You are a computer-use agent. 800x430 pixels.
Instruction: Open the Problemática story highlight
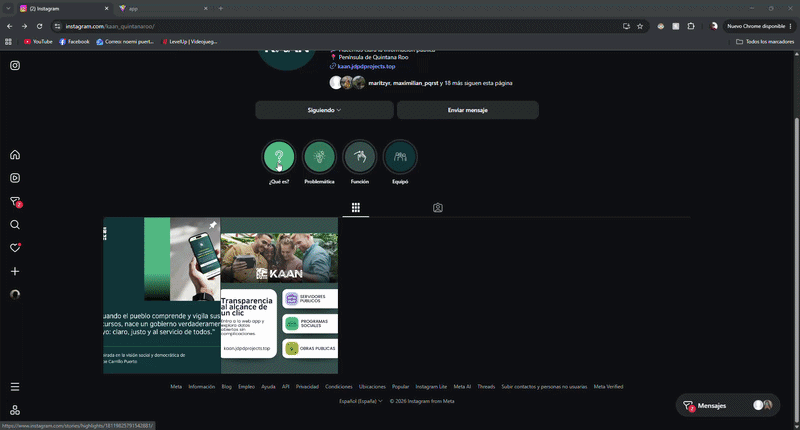(x=319, y=157)
